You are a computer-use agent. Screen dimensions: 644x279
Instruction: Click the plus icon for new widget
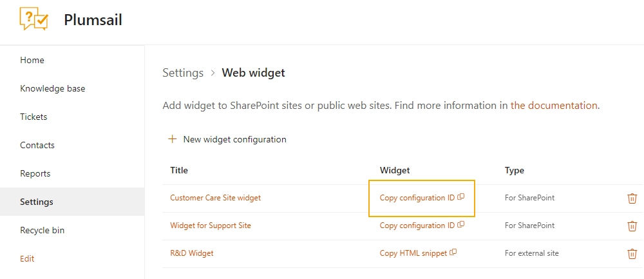pyautogui.click(x=173, y=139)
